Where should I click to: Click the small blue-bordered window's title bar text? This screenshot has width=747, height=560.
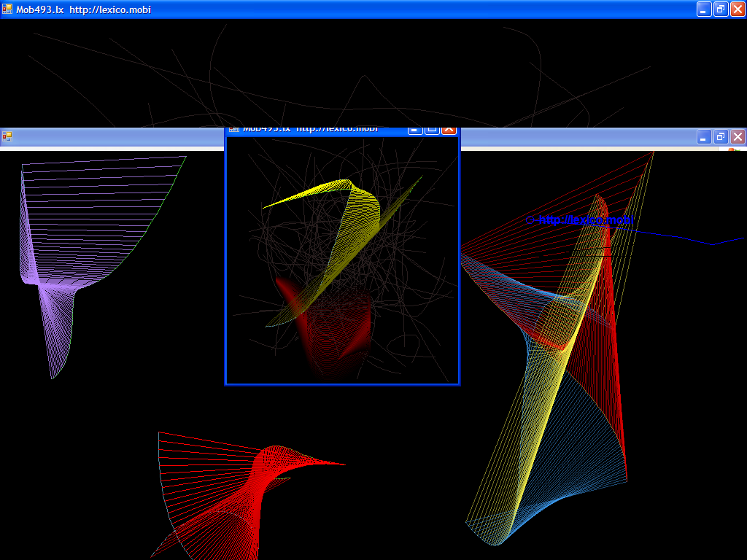310,130
